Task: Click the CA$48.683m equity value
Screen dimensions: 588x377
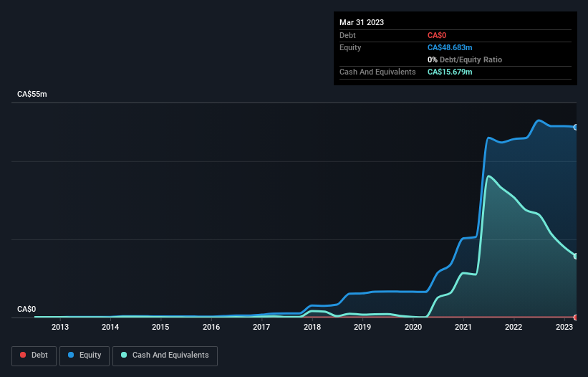Action: click(450, 47)
